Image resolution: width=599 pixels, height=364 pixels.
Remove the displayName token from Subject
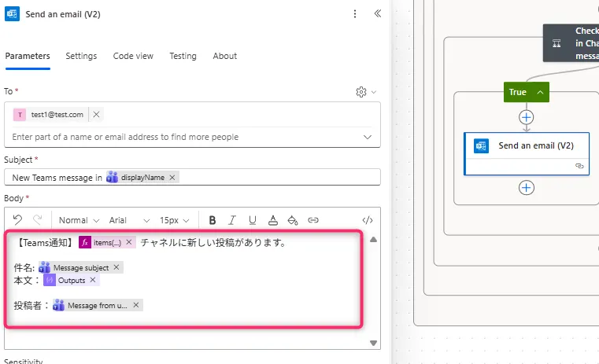click(172, 178)
